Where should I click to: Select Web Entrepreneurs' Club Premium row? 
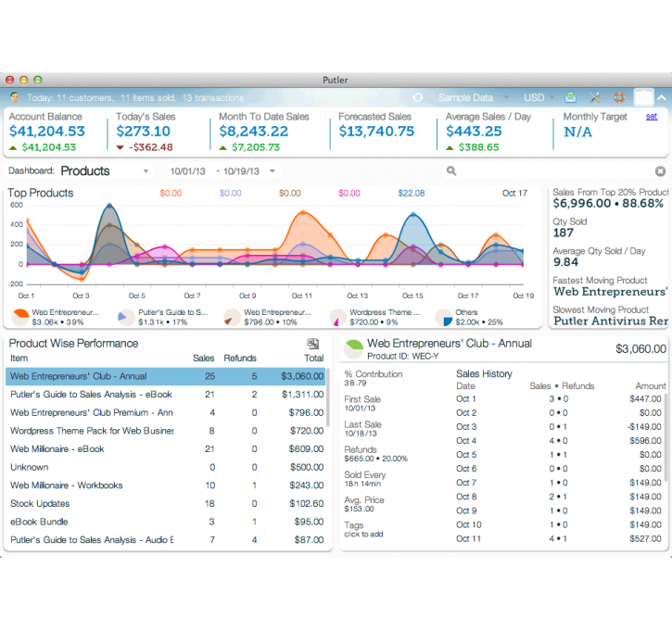pos(166,412)
